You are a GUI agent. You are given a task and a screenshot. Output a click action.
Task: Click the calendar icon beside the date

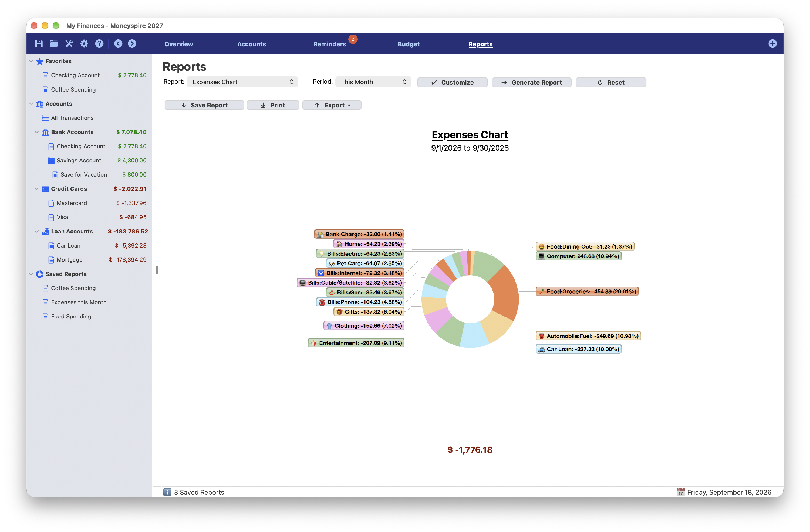click(680, 492)
